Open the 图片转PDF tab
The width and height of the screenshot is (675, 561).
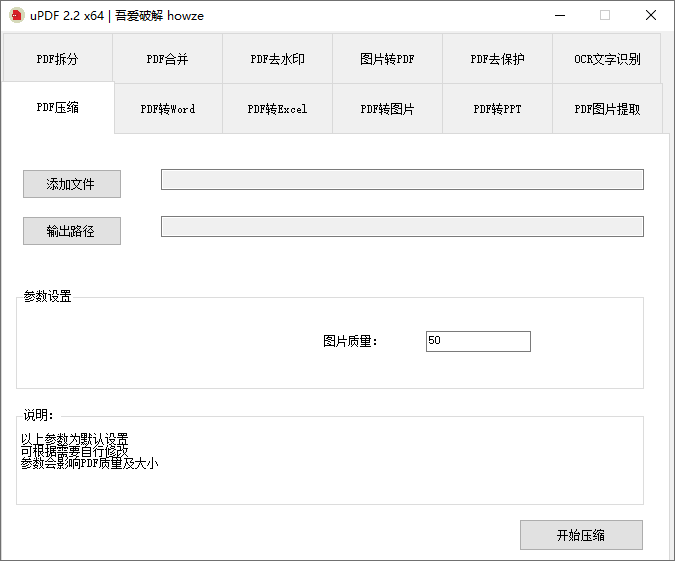(x=387, y=59)
